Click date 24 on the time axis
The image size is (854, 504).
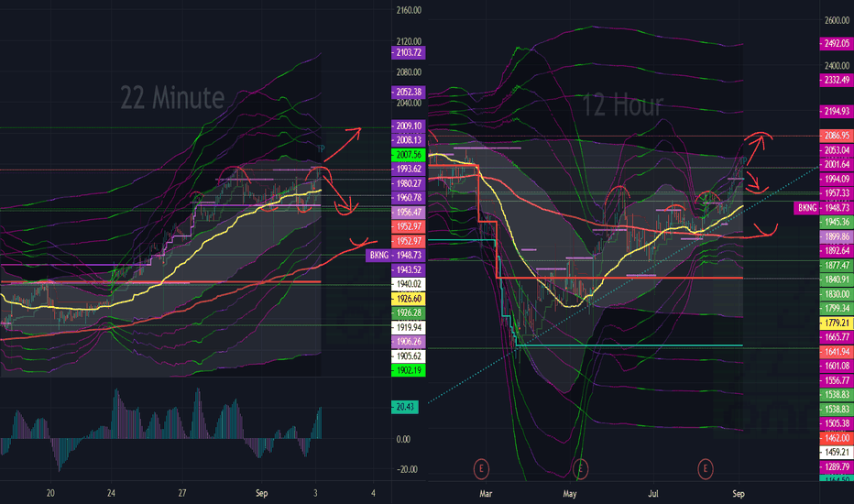point(111,493)
